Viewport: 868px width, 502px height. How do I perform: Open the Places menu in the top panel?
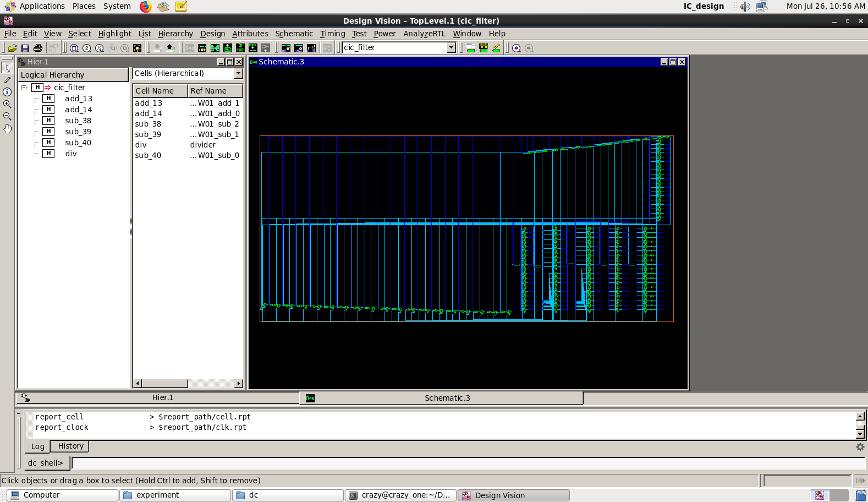84,6
